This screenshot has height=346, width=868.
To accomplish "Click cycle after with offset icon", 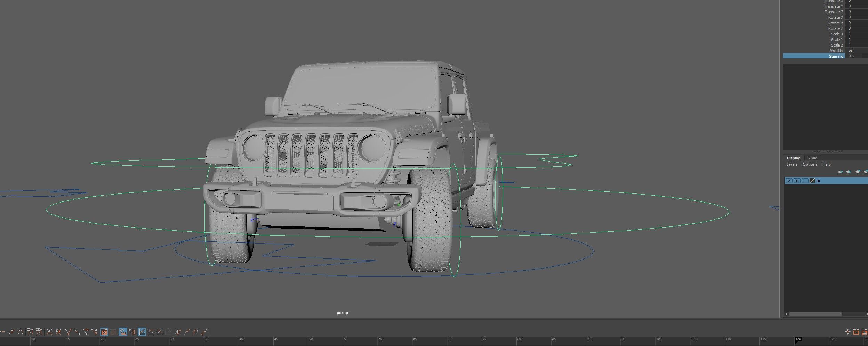I will (204, 332).
